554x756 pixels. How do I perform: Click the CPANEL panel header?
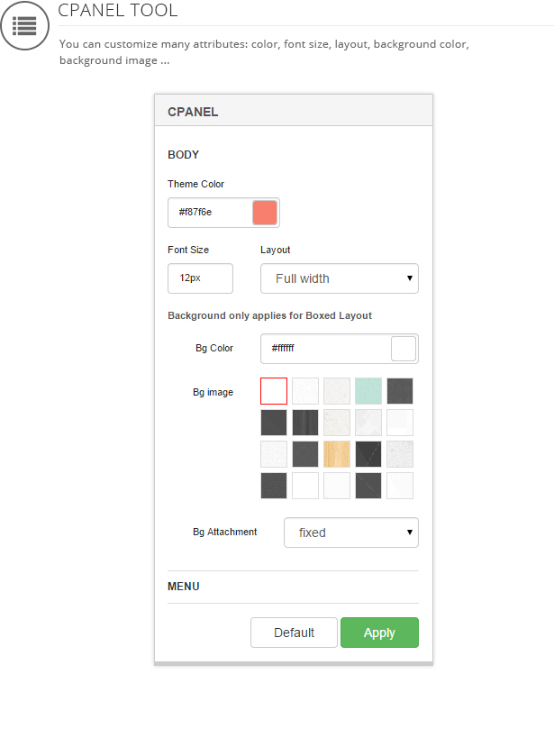[x=294, y=113]
